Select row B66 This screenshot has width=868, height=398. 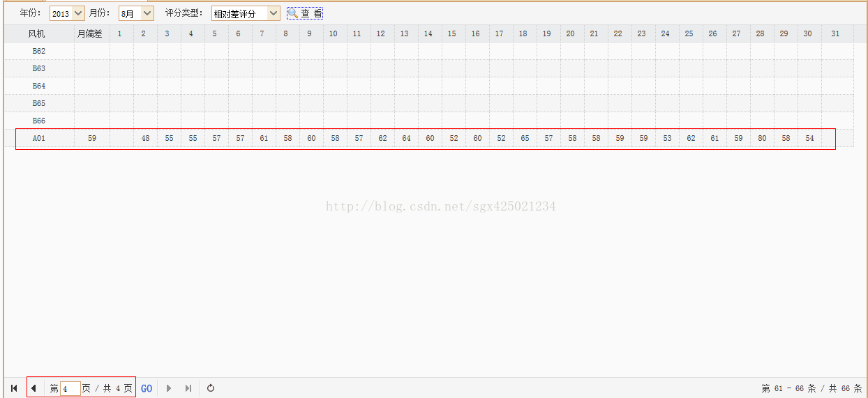[428, 121]
